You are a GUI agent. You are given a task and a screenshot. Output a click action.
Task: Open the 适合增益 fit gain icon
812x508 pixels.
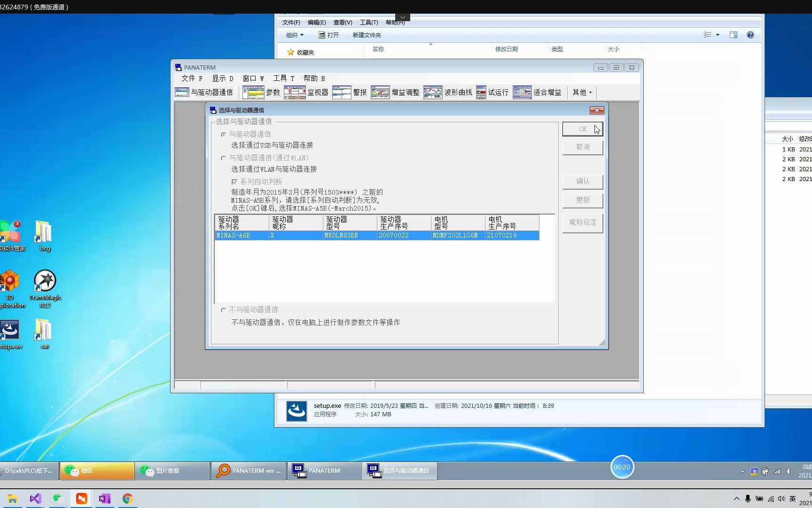[537, 92]
